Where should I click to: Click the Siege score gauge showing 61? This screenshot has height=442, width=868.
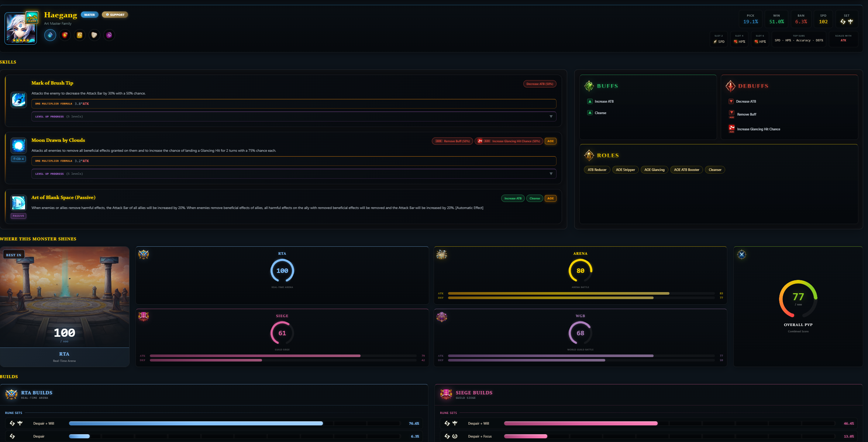pyautogui.click(x=282, y=333)
